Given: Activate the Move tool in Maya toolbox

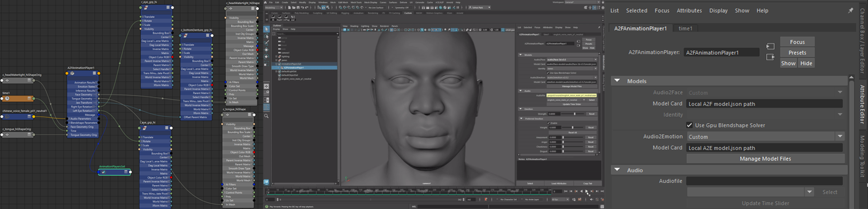Looking at the screenshot, I should pyautogui.click(x=267, y=50).
